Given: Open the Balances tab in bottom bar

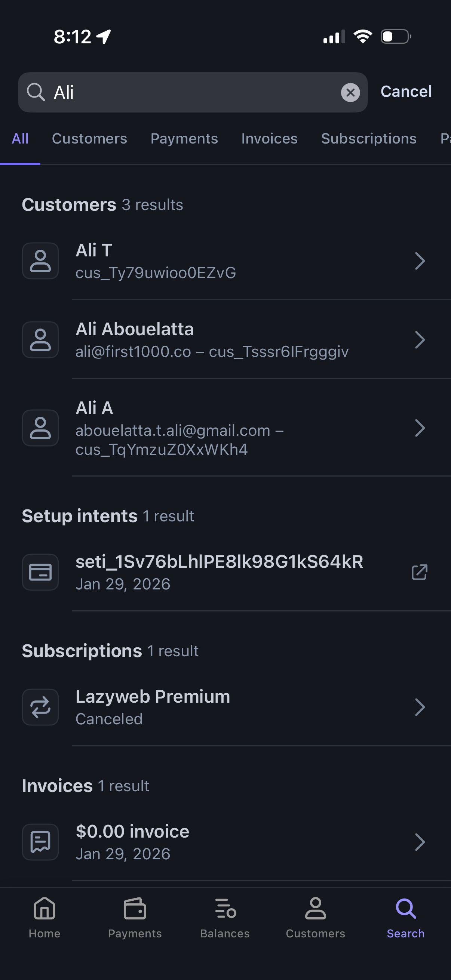Looking at the screenshot, I should click(225, 909).
